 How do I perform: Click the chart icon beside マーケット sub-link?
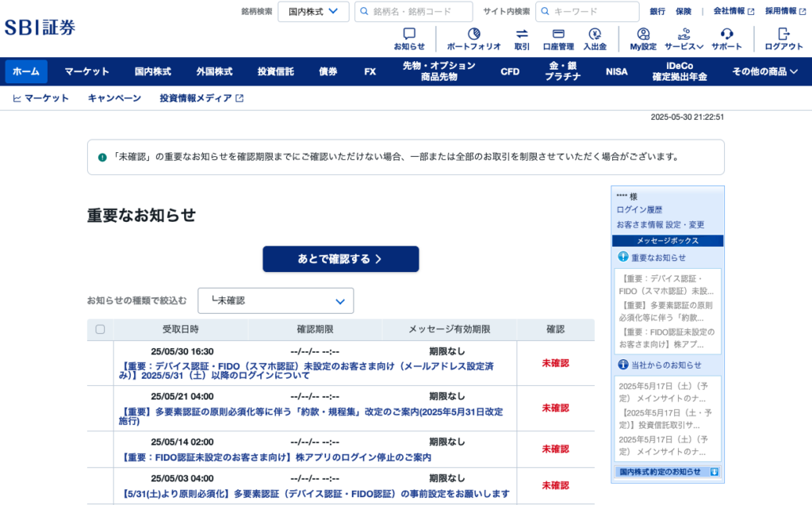click(17, 98)
